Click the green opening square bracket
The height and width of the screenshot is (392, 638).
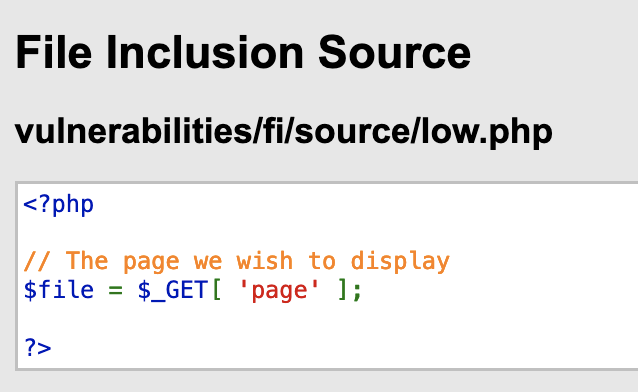pos(217,290)
